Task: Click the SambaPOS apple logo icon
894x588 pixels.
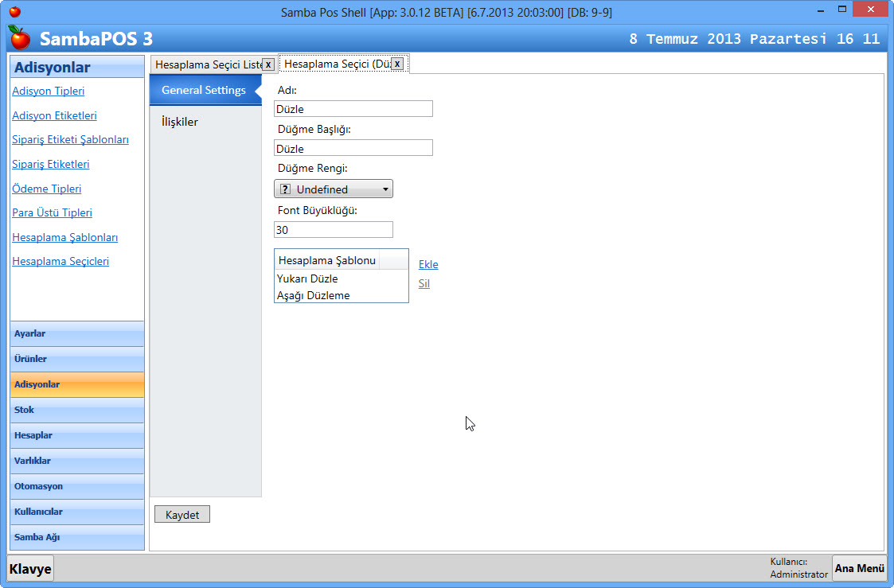Action: pyautogui.click(x=20, y=37)
